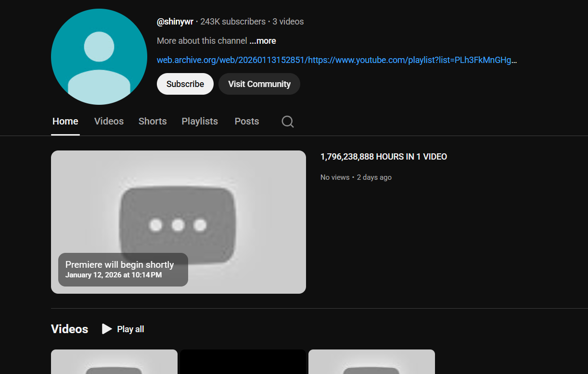Image resolution: width=588 pixels, height=374 pixels.
Task: Click the channel profile avatar
Action: click(x=99, y=56)
